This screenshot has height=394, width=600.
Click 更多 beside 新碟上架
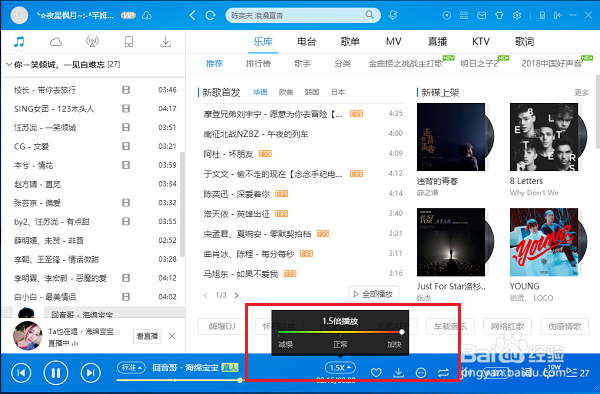[x=581, y=92]
